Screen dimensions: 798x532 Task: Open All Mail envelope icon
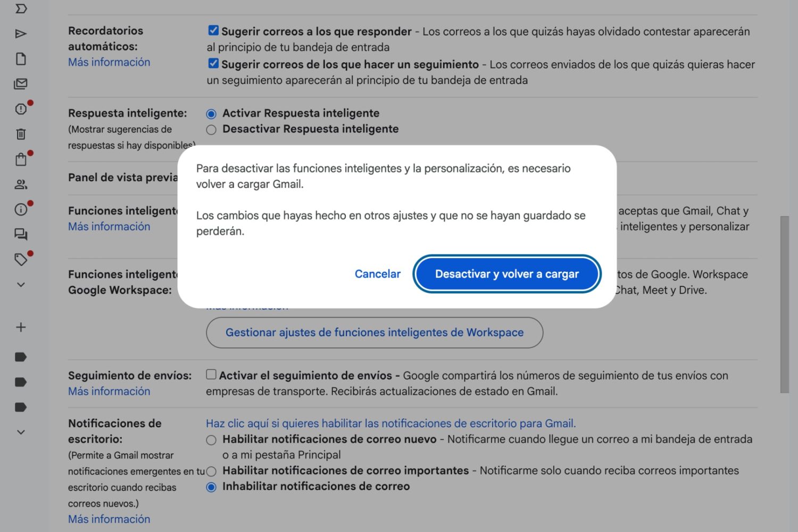pyautogui.click(x=21, y=84)
